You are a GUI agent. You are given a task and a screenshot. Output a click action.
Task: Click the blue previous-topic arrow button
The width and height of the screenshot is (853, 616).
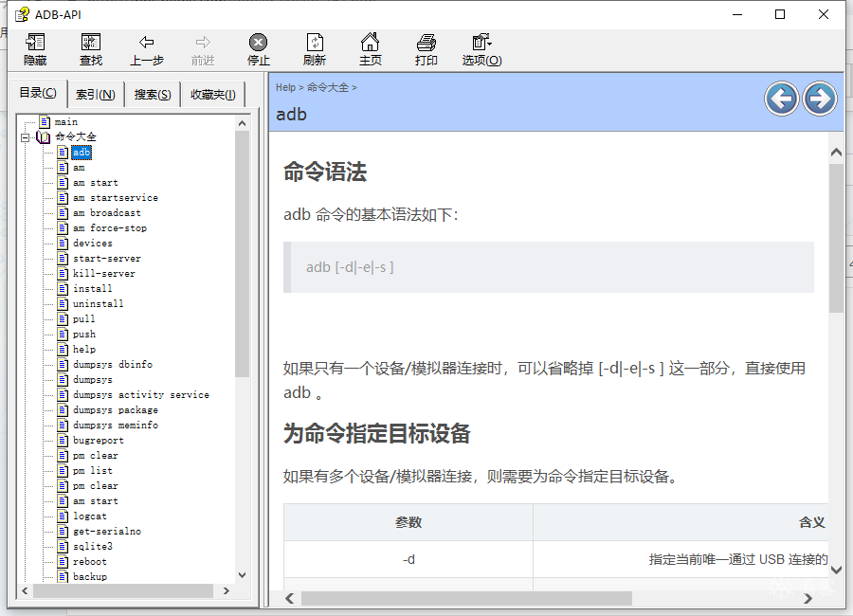781,99
